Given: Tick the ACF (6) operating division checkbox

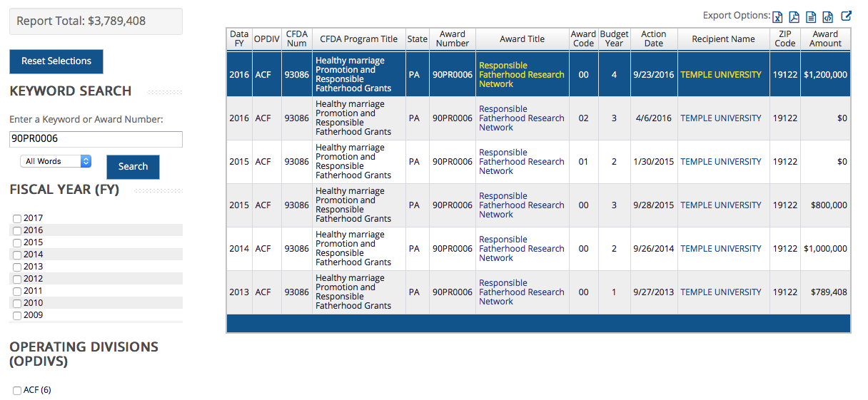Looking at the screenshot, I should click(17, 391).
